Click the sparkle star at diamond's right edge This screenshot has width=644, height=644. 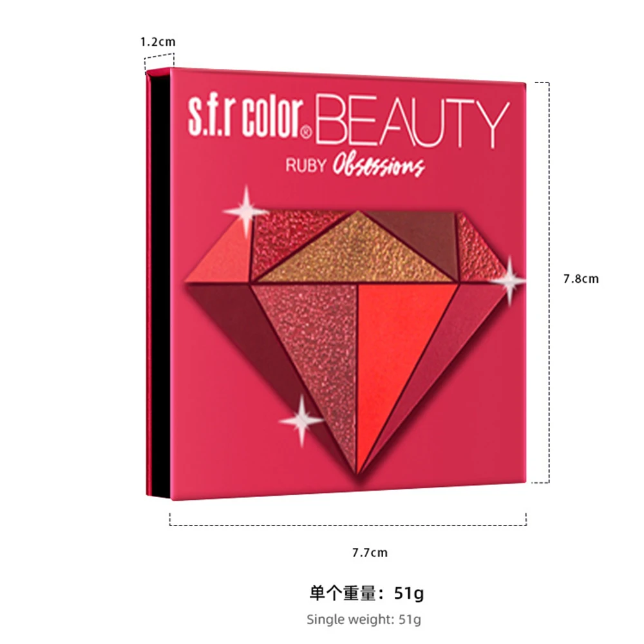click(x=509, y=281)
